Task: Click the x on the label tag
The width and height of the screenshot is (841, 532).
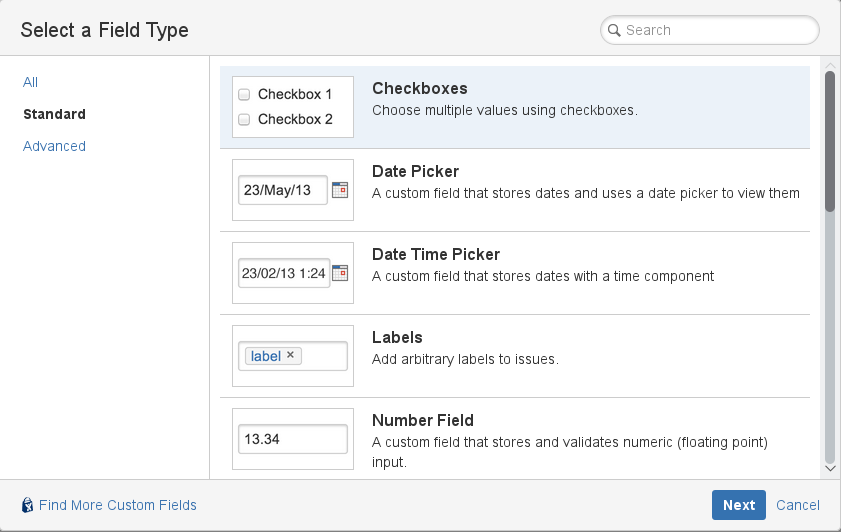Action: [290, 355]
